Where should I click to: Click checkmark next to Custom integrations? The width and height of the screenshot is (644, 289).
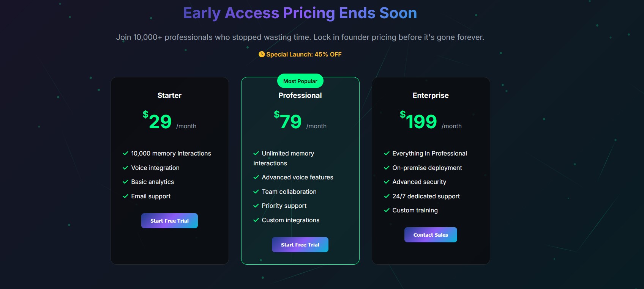256,220
